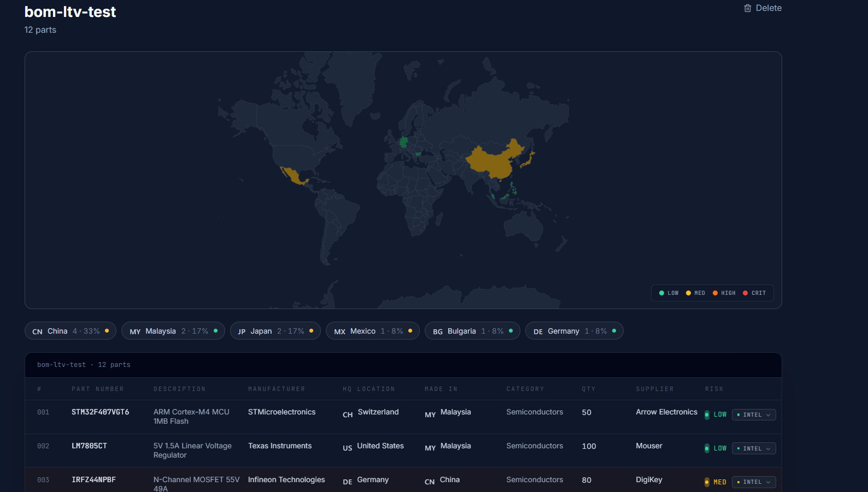868x492 pixels.
Task: Click the LOW legend dot
Action: point(661,293)
